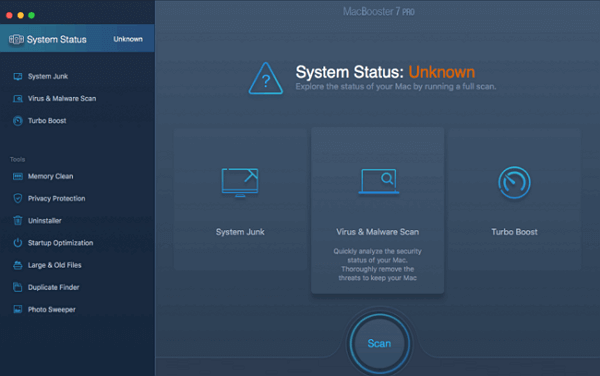Start the full scan with the Scan button
The image size is (600, 376).
(379, 343)
